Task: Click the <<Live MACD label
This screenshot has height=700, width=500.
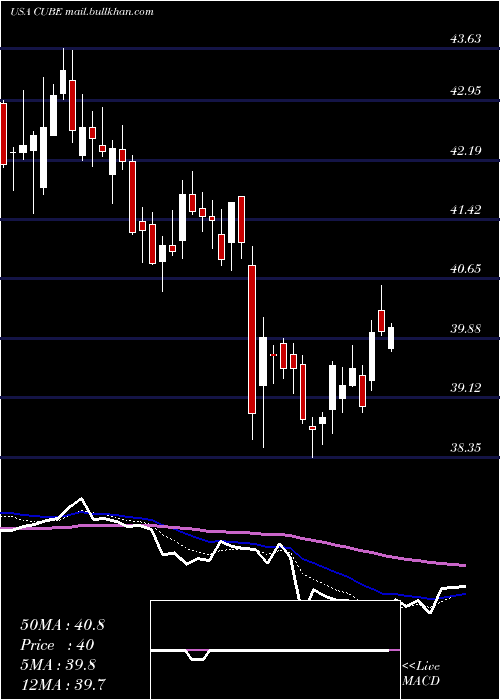Action: coord(421,673)
